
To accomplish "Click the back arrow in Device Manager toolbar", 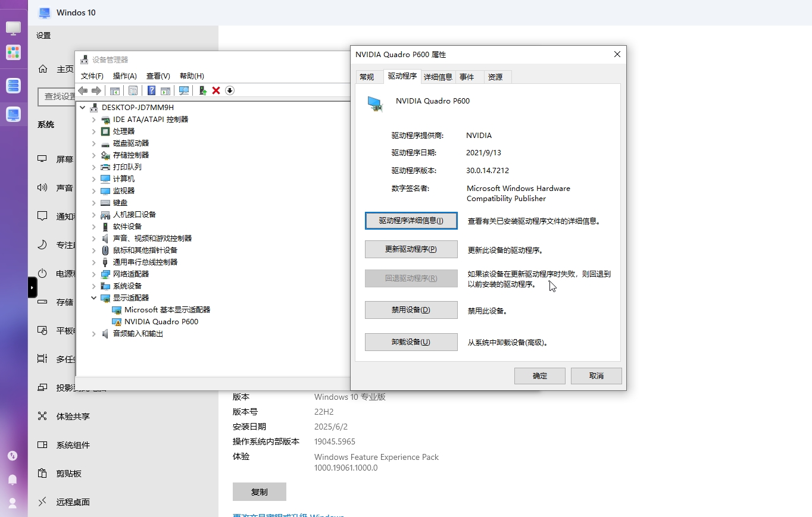I will [x=83, y=90].
